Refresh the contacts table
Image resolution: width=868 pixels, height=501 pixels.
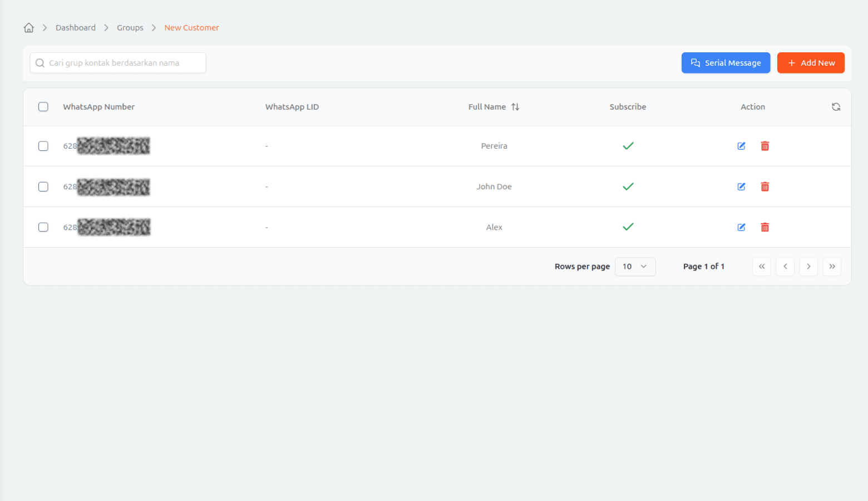(x=836, y=107)
